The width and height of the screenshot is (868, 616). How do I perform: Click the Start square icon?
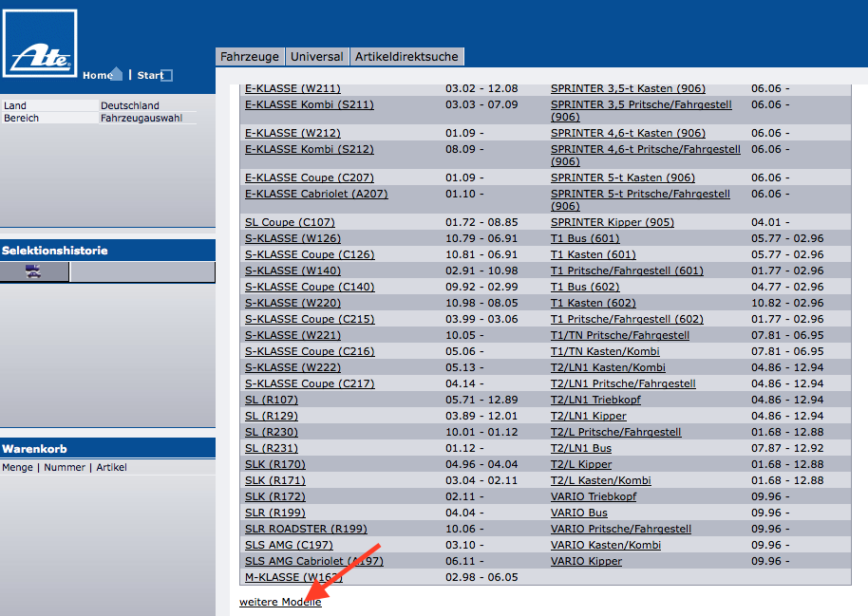167,76
